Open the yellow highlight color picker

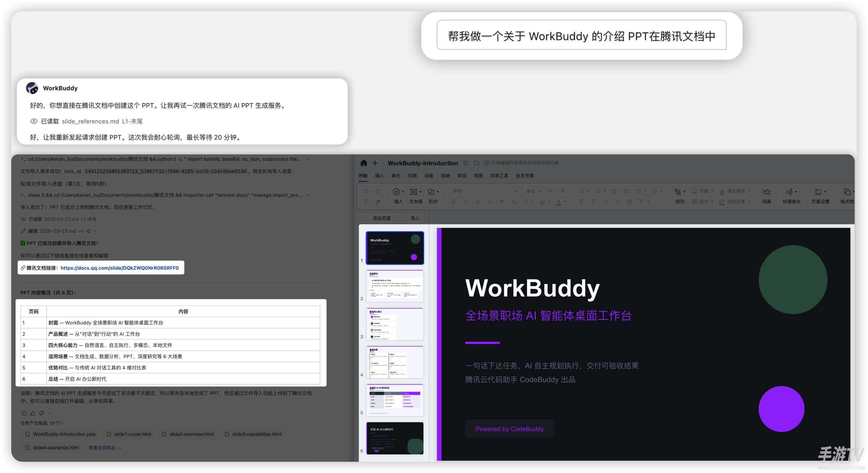click(544, 202)
